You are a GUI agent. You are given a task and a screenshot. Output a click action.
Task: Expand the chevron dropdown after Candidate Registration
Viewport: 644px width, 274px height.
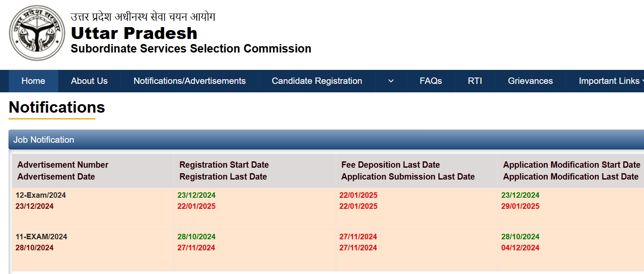[x=391, y=81]
